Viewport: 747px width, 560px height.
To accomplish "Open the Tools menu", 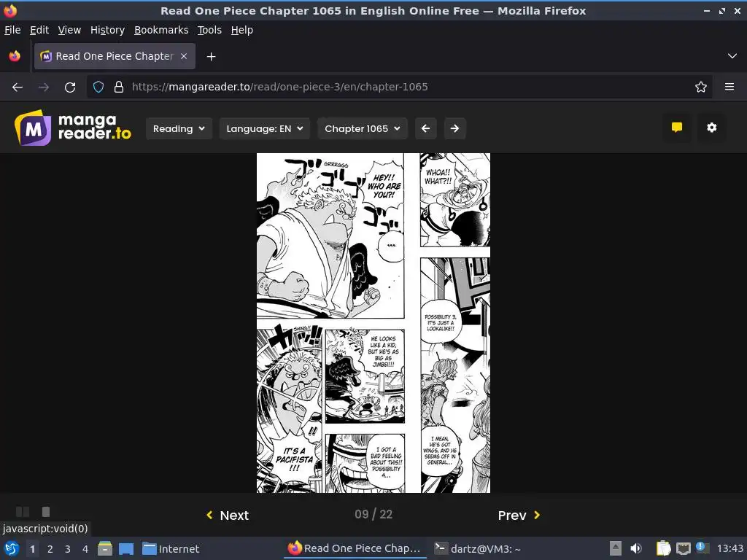I will click(209, 30).
